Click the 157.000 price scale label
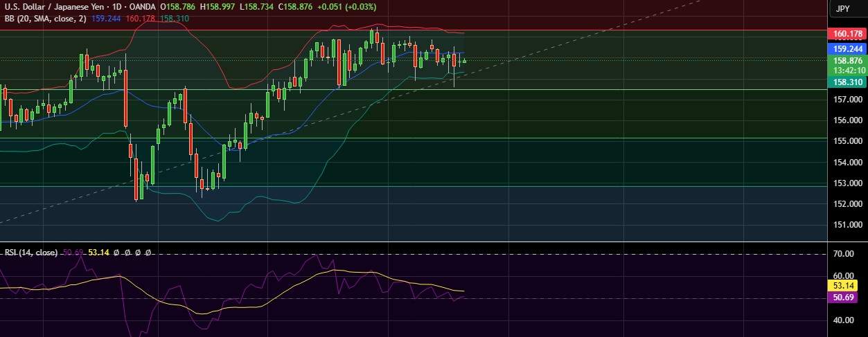 pos(847,100)
